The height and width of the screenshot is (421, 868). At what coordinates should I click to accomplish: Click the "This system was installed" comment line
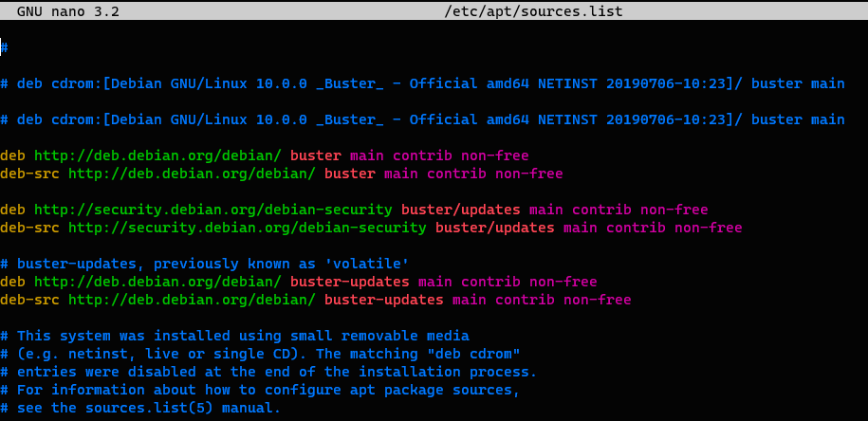(x=242, y=336)
